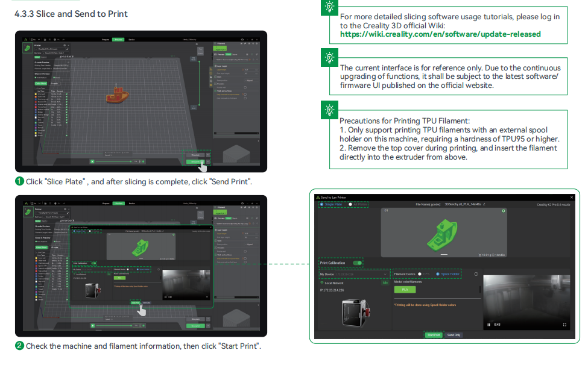Open the Device tab in top screenshot
This screenshot has width=588, height=368.
tap(131, 39)
